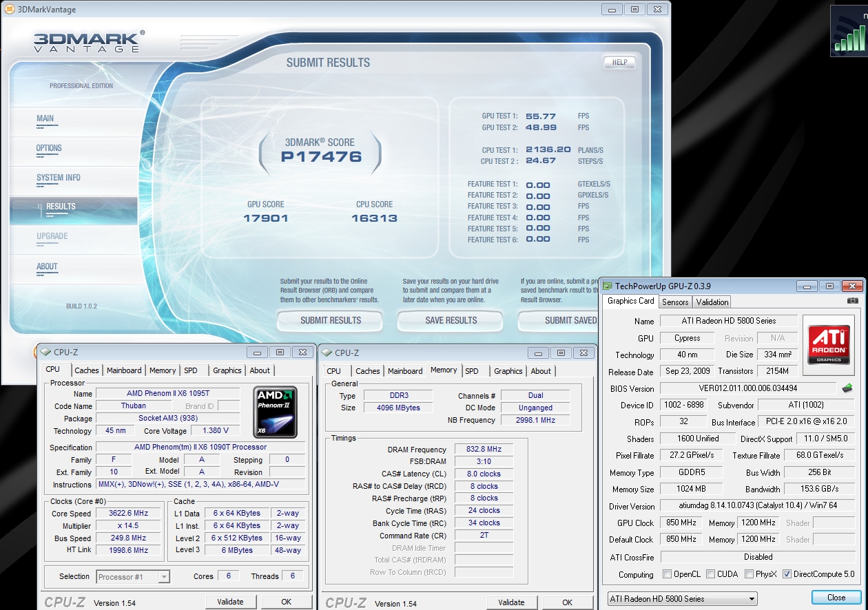Open the Mainboard tab in left CPU-Z

click(x=124, y=370)
